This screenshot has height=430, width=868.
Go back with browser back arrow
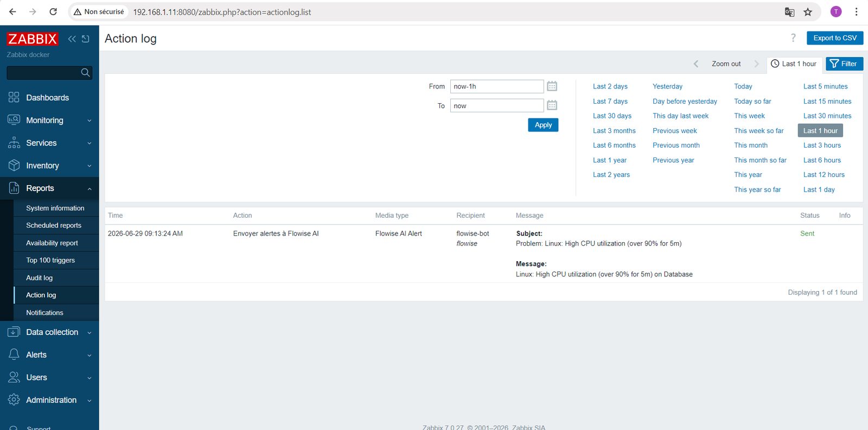click(x=12, y=11)
